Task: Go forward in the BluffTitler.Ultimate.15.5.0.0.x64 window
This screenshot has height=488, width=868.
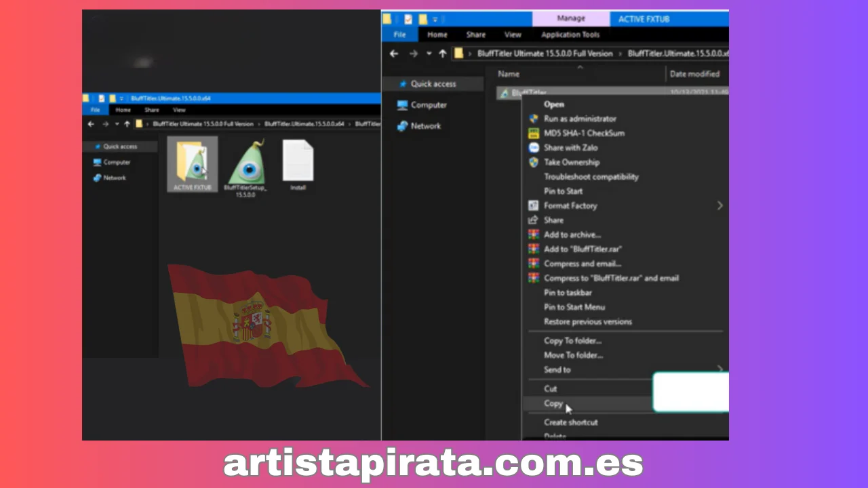Action: (x=105, y=124)
